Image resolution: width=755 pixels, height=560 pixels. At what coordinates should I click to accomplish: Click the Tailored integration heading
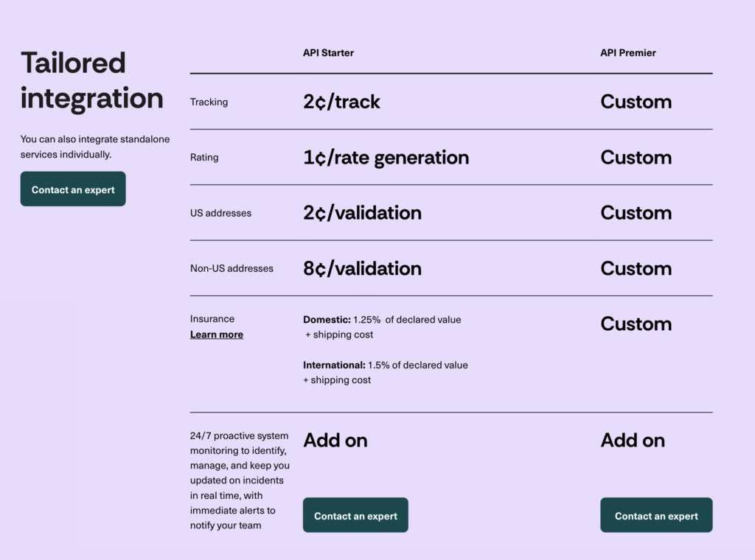(x=91, y=80)
